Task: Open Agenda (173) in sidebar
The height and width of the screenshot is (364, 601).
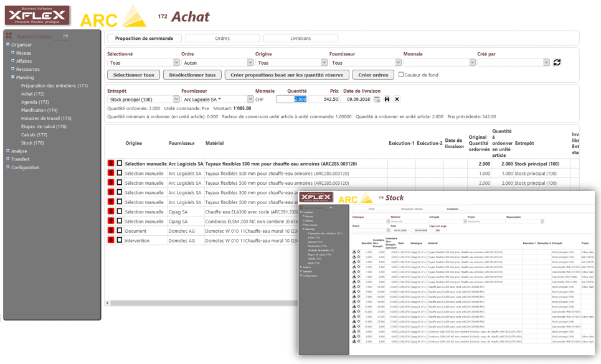Action: pos(35,102)
